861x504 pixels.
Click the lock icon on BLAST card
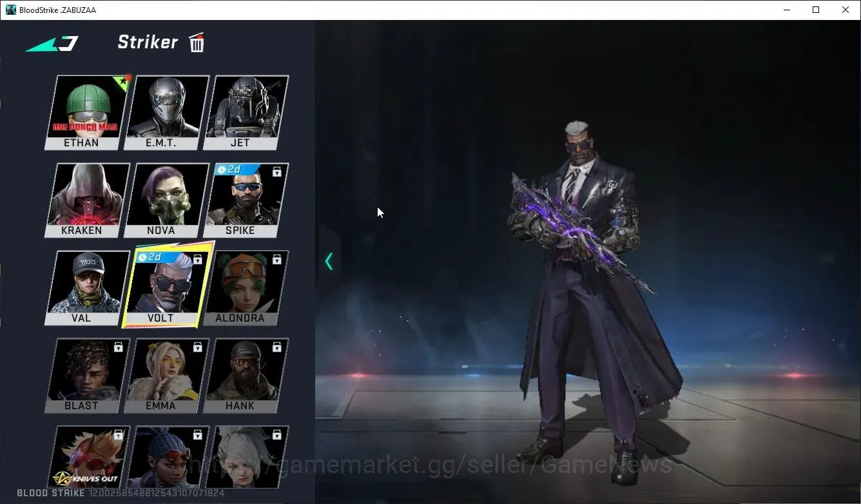[118, 347]
